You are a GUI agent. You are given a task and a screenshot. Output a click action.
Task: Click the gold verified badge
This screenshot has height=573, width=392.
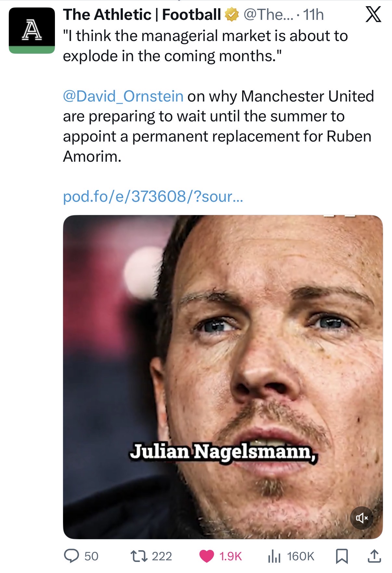point(231,15)
